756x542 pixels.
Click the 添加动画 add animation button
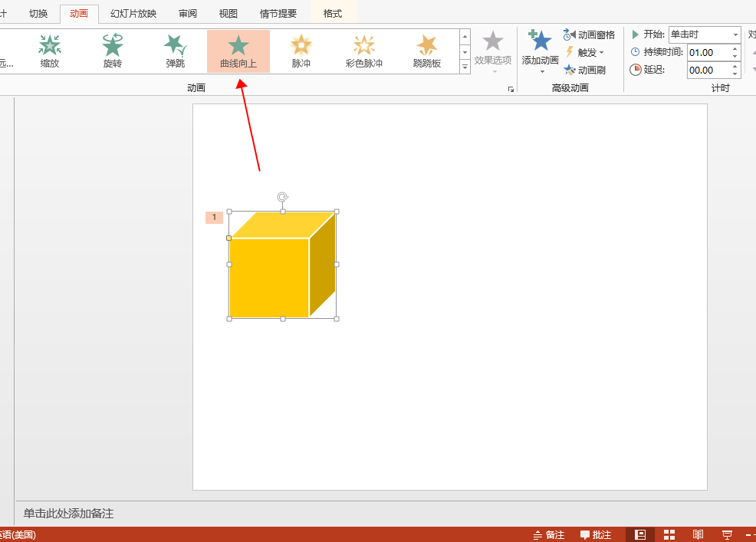coord(541,51)
